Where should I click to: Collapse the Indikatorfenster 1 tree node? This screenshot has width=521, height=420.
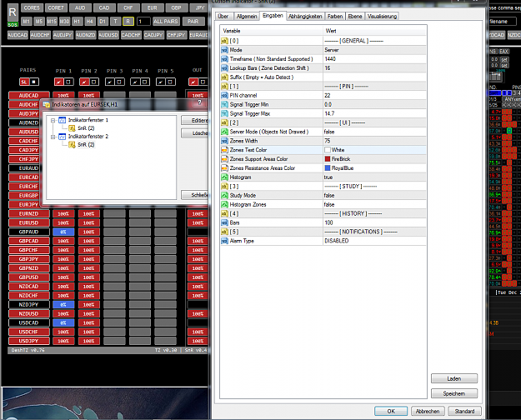click(x=53, y=120)
